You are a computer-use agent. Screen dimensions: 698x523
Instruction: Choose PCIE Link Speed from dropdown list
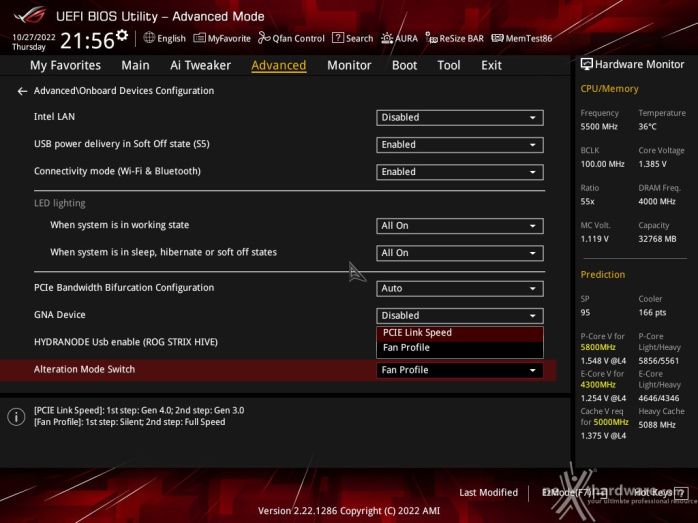tap(459, 333)
